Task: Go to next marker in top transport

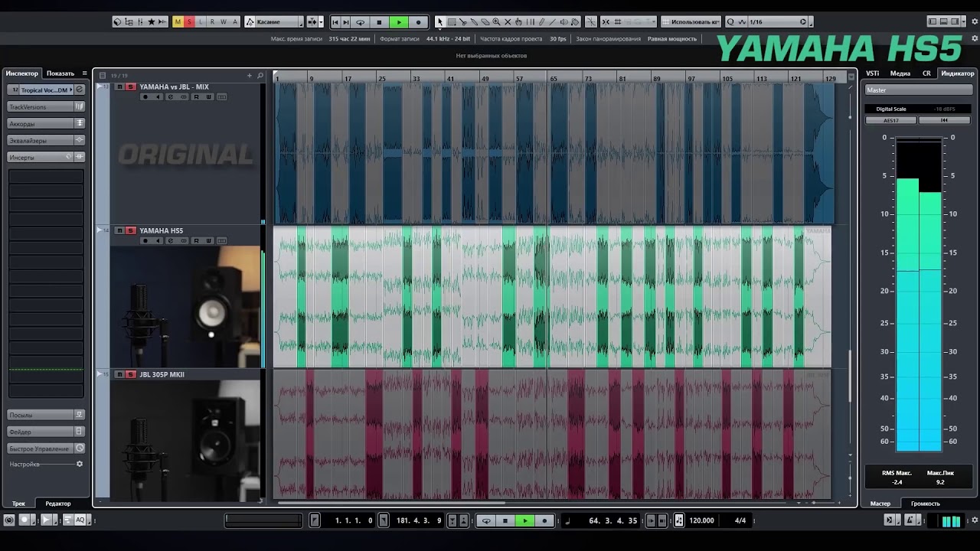Action: pyautogui.click(x=346, y=22)
